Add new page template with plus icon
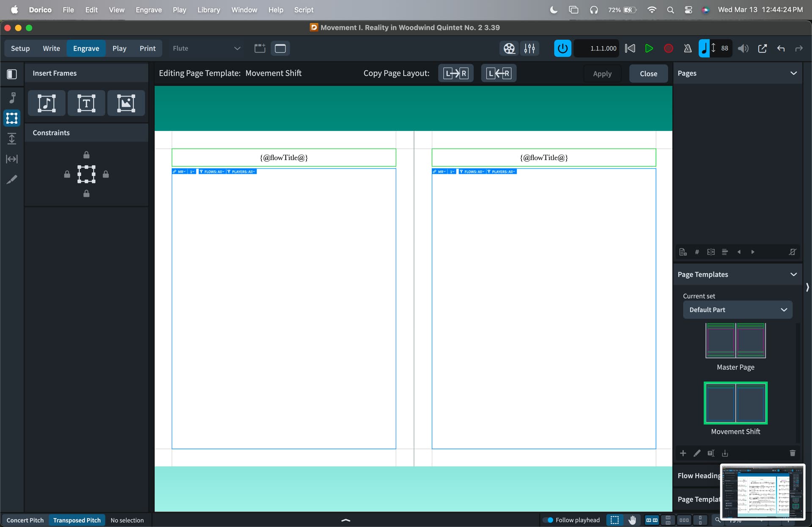 [x=683, y=453]
